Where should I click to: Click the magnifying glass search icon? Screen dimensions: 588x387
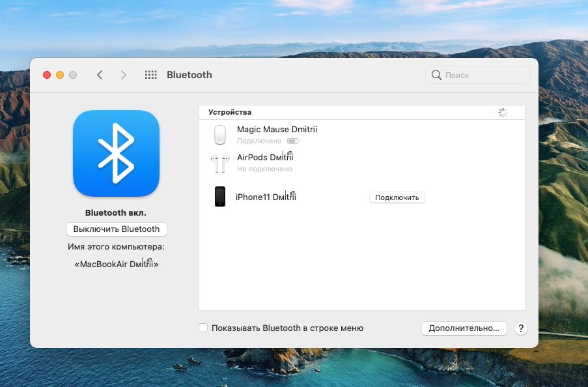pos(436,75)
